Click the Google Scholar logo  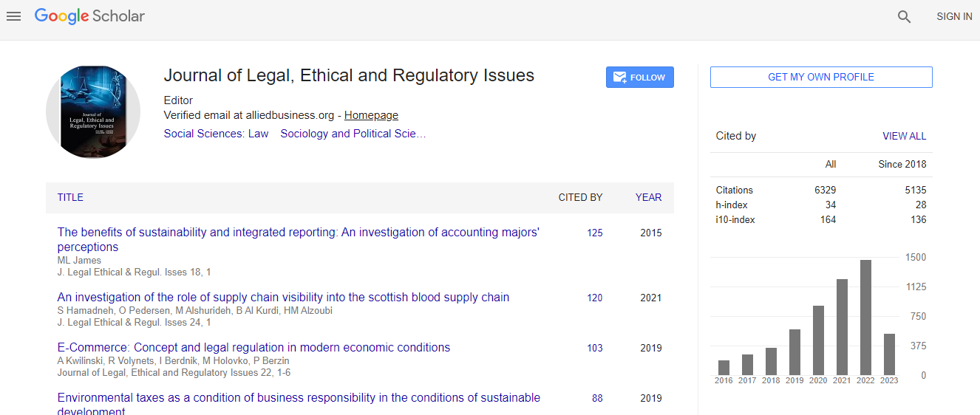(x=89, y=16)
